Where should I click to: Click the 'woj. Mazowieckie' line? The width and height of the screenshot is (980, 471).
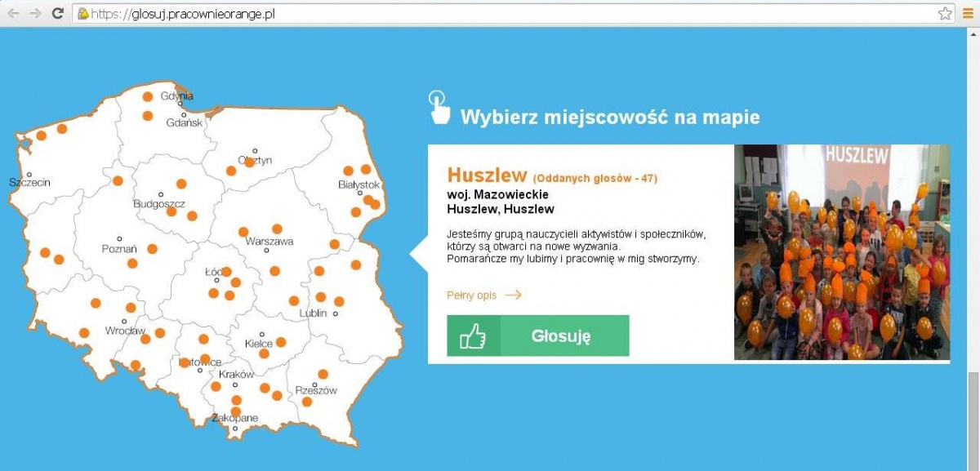(498, 194)
